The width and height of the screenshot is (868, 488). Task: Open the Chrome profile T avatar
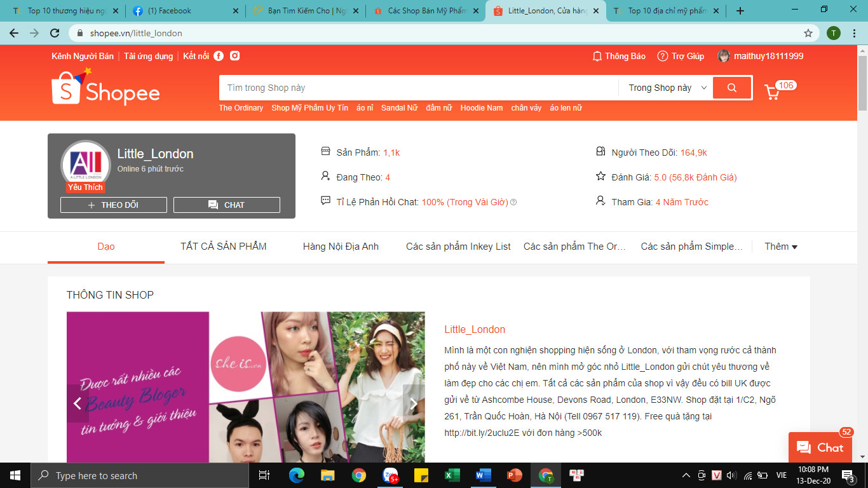click(834, 33)
